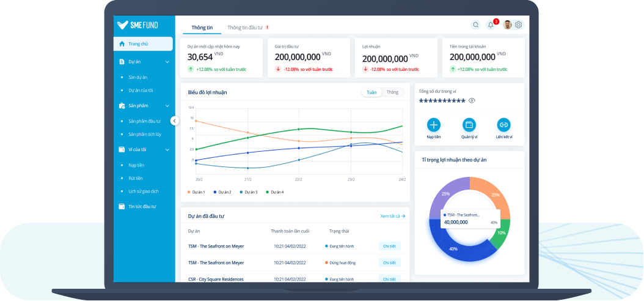Switch to Thông tin đầu tư tab
This screenshot has width=644, height=301.
click(247, 28)
